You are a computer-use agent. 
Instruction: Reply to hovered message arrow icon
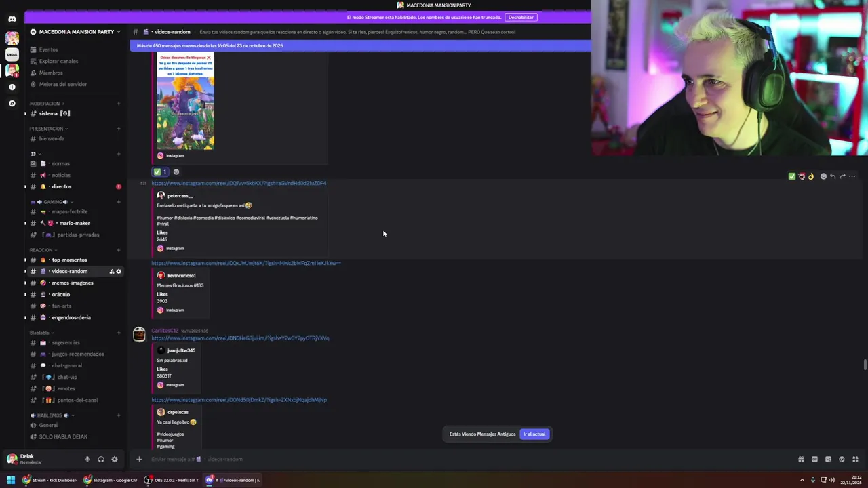tap(833, 176)
